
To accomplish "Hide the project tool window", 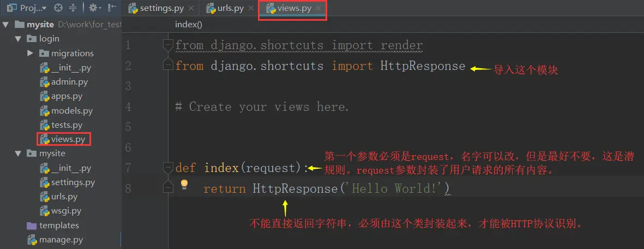I will tap(112, 8).
